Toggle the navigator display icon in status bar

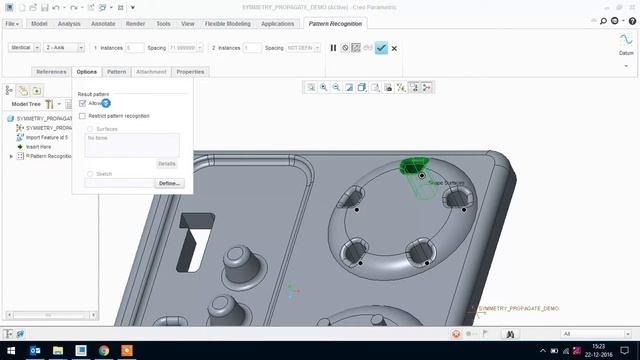[x=8, y=334]
